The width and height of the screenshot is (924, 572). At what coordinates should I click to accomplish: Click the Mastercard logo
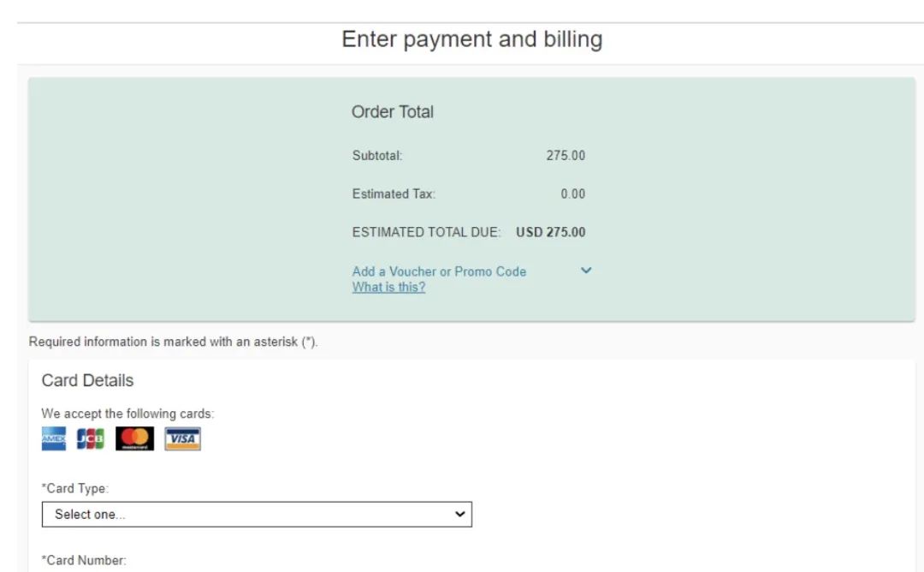point(135,438)
